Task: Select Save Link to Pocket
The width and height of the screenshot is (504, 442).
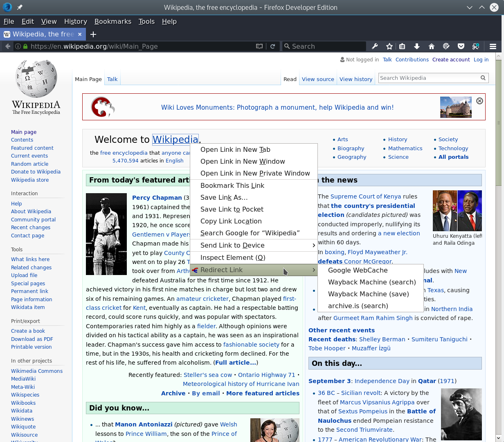Action: point(254,209)
